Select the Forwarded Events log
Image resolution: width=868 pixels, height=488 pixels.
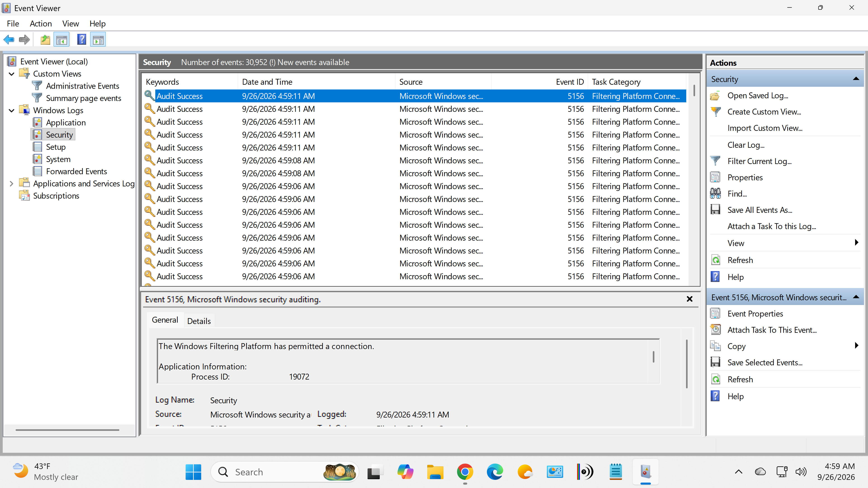[76, 171]
